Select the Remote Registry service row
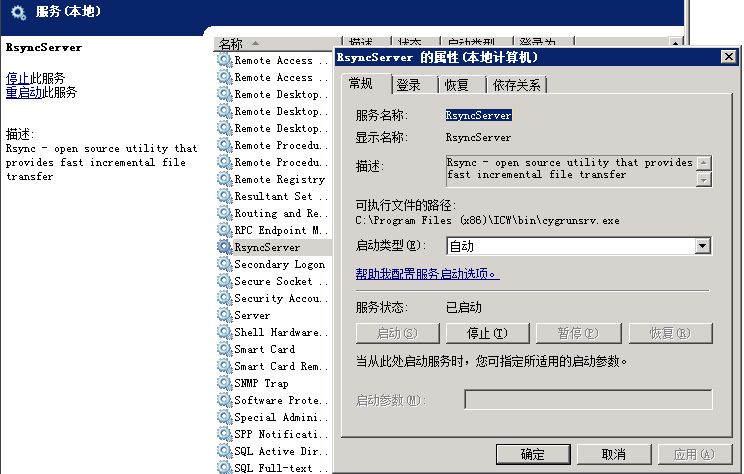The image size is (744, 474). pyautogui.click(x=273, y=179)
